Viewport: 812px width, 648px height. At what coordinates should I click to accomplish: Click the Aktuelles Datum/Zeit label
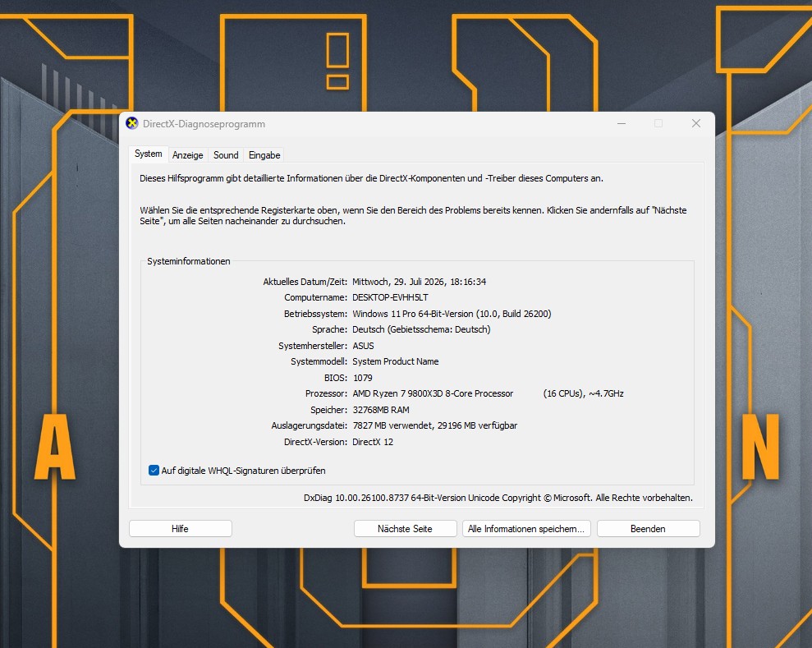[x=305, y=282]
